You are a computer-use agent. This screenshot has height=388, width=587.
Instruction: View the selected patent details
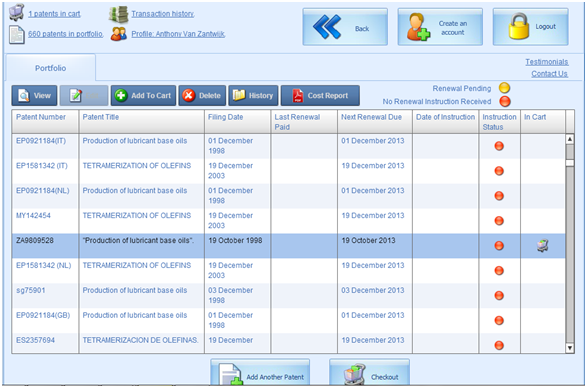point(34,96)
